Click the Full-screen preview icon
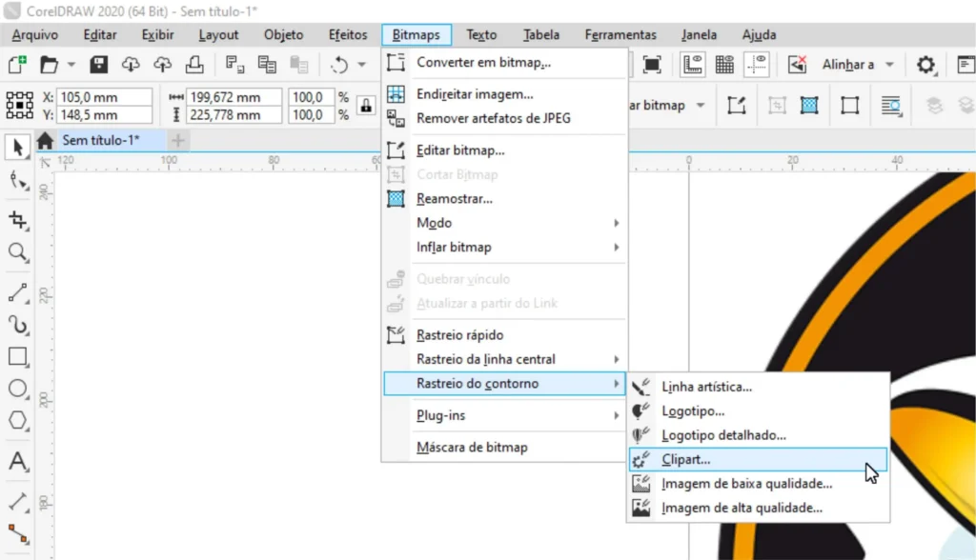The width and height of the screenshot is (976, 560). click(652, 64)
